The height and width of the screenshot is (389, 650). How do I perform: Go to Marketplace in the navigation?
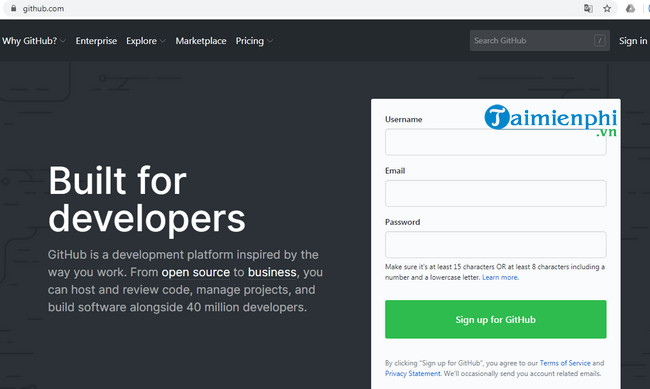pyautogui.click(x=201, y=41)
